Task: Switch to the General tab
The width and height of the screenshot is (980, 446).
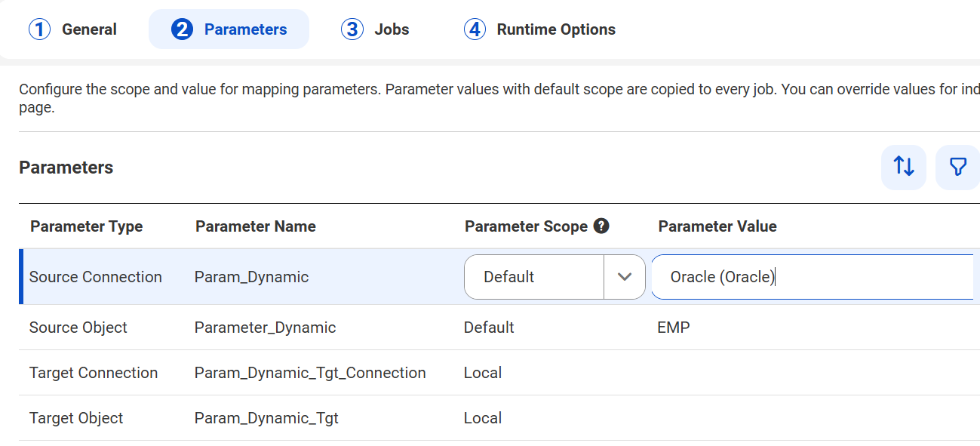Action: click(x=73, y=29)
